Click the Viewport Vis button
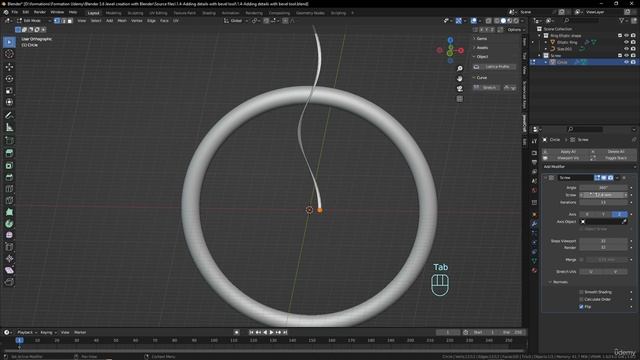The image size is (640, 360). (566, 158)
